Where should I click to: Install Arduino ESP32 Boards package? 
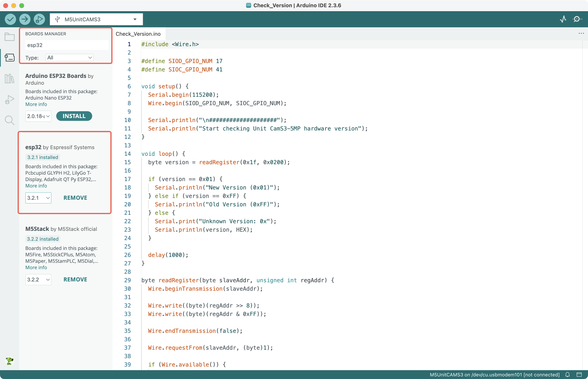click(74, 116)
